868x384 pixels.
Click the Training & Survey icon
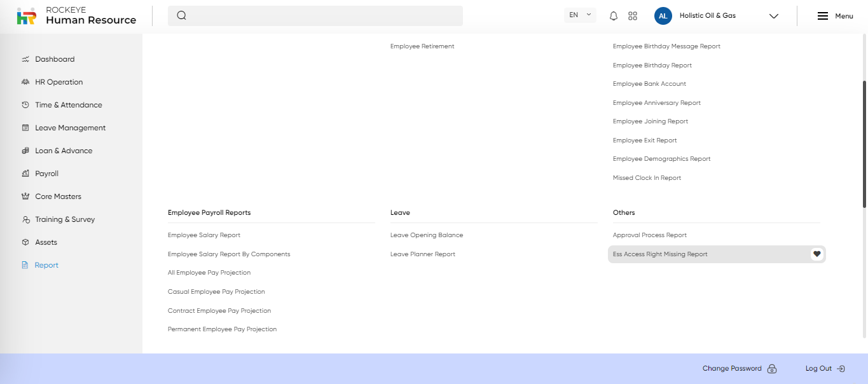25,219
